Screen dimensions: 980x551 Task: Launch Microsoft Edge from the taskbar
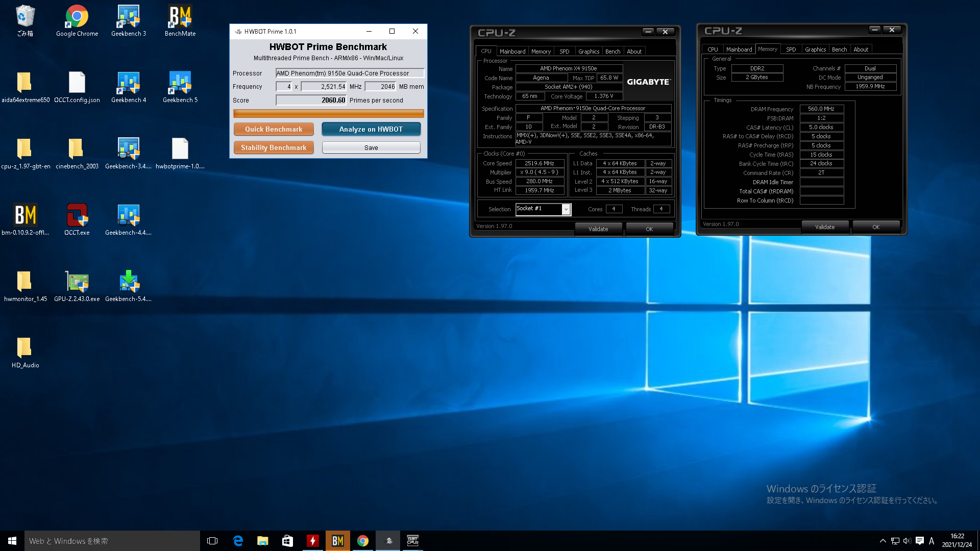(238, 541)
